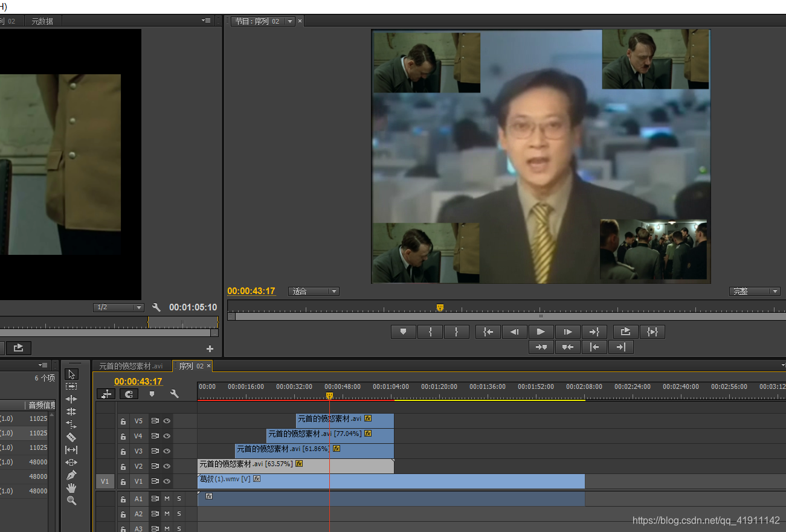Click Mark In in program monitor

430,332
